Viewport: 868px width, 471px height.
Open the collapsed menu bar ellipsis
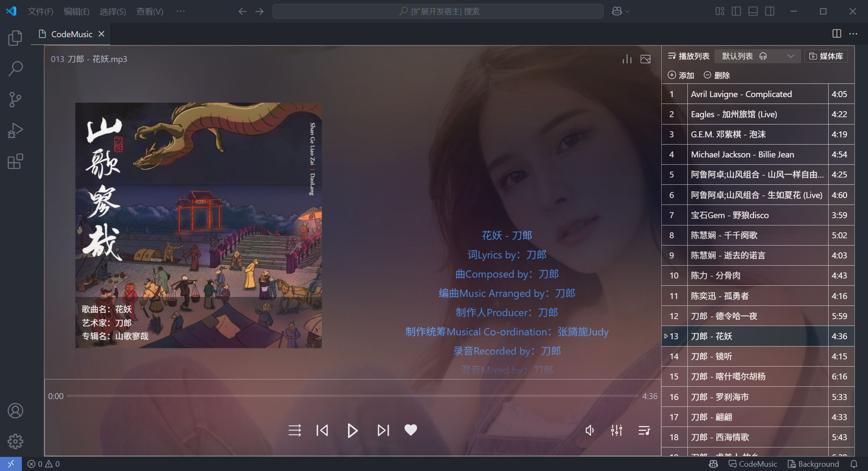click(180, 12)
